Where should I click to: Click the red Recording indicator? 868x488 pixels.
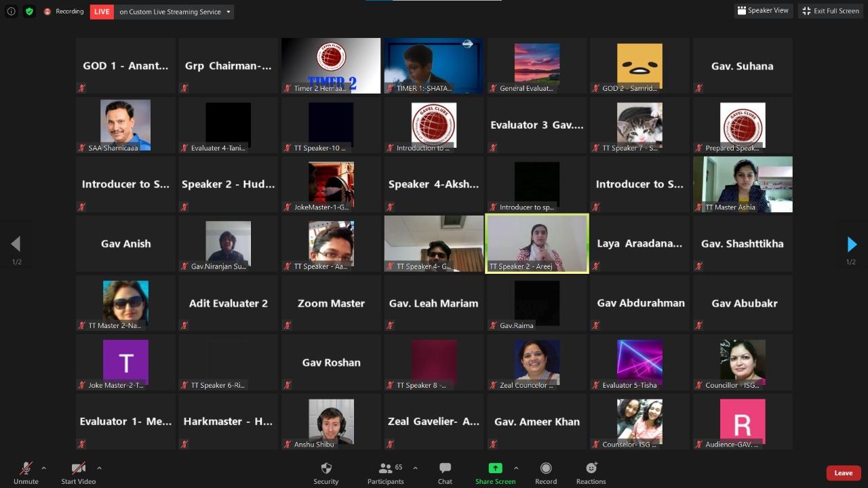[64, 12]
